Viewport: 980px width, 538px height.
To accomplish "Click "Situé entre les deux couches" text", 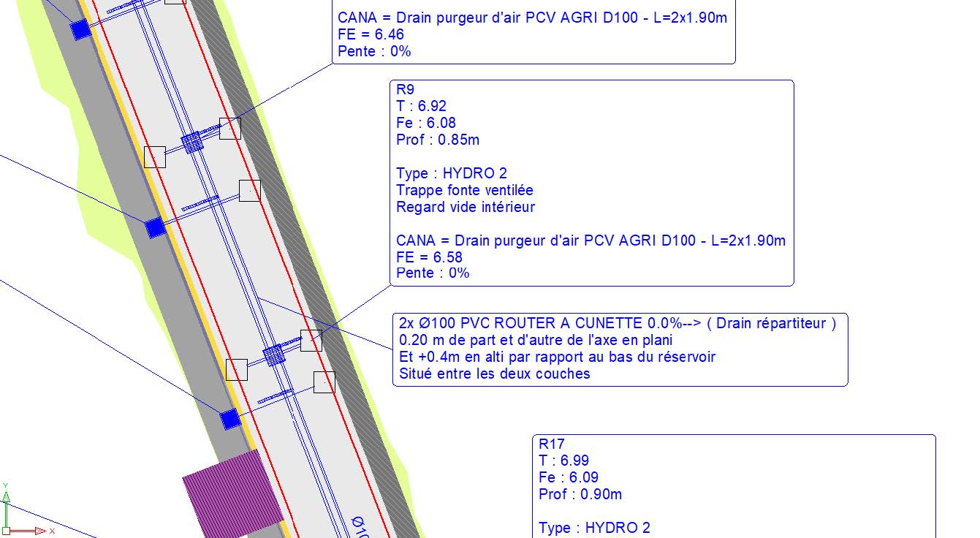I will point(494,374).
